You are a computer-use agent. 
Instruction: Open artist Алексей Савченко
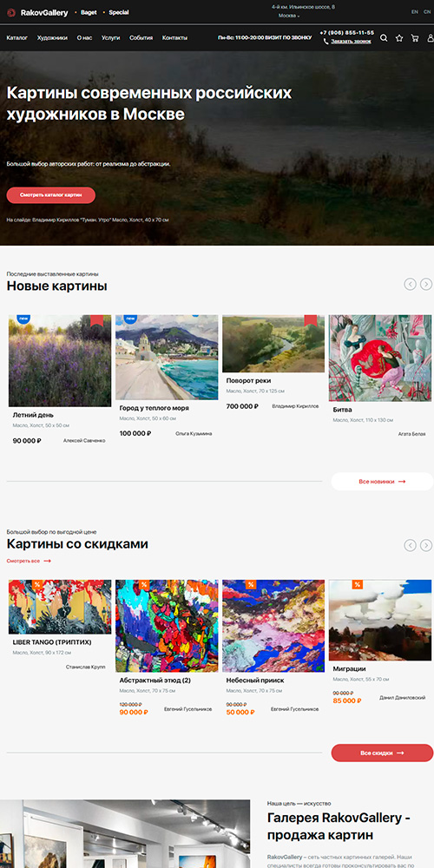tap(84, 441)
